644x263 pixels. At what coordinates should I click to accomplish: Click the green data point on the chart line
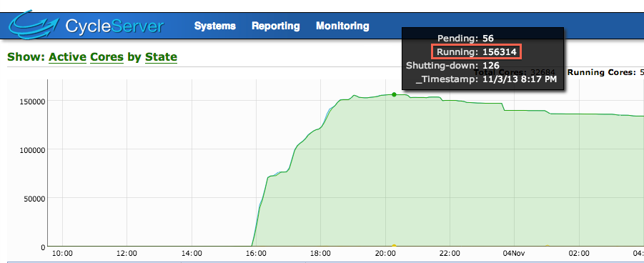point(394,94)
